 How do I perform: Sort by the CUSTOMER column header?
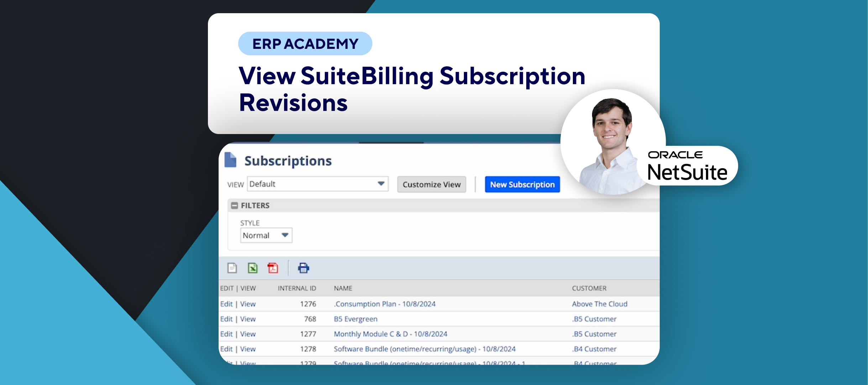pos(589,288)
